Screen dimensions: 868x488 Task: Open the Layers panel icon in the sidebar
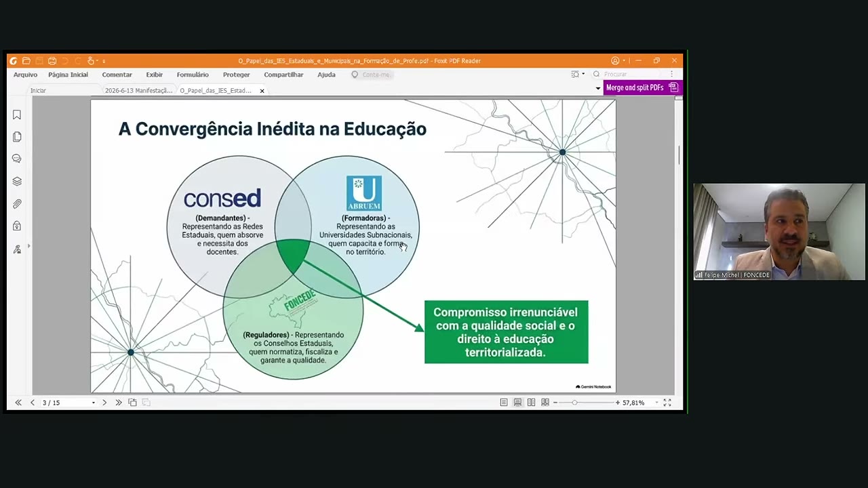[x=17, y=181]
